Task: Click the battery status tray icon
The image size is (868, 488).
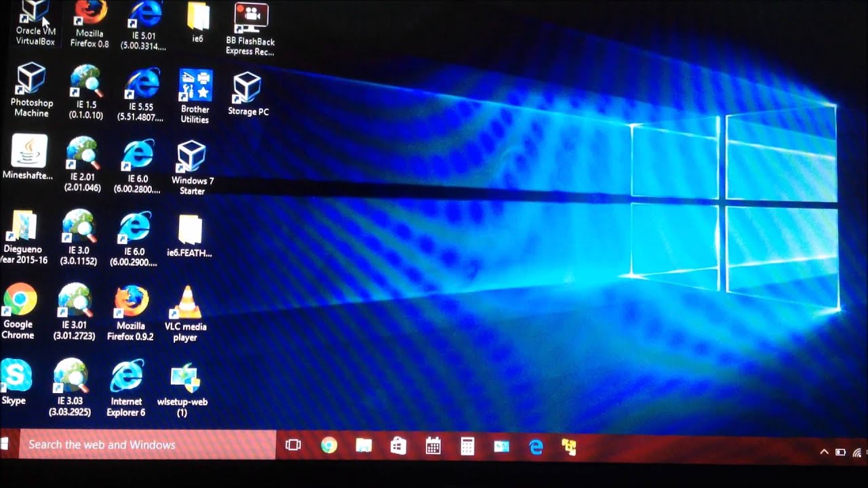Action: point(840,452)
